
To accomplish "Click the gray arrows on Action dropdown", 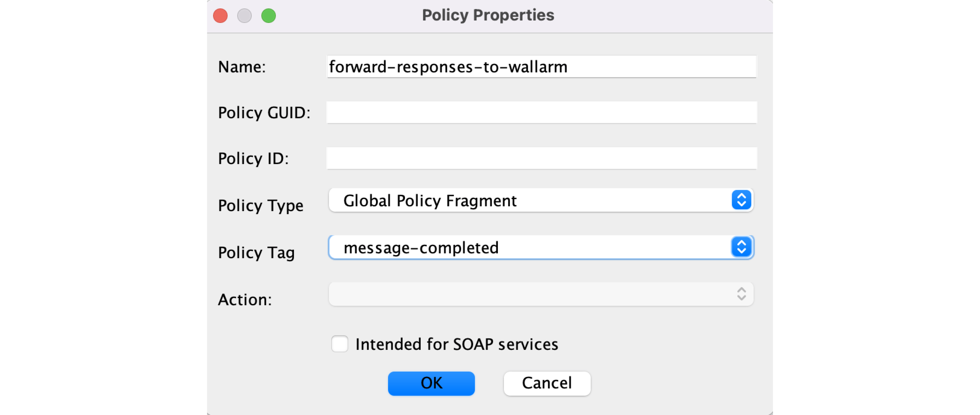I will (741, 294).
